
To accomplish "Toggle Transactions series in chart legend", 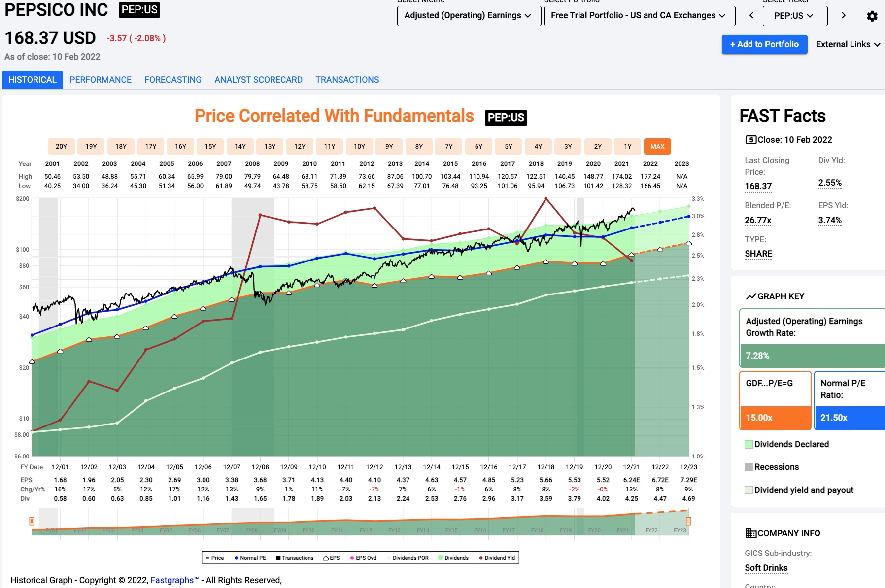I will [295, 558].
